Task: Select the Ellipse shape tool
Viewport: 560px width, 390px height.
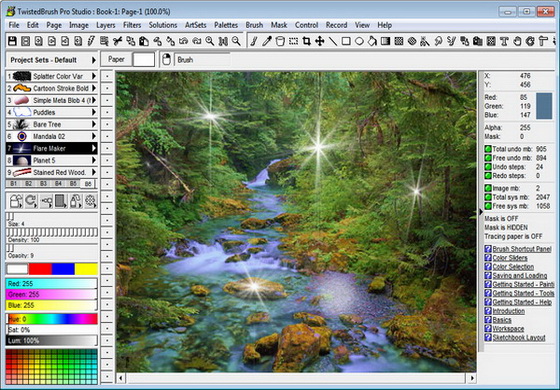Action: pyautogui.click(x=359, y=41)
